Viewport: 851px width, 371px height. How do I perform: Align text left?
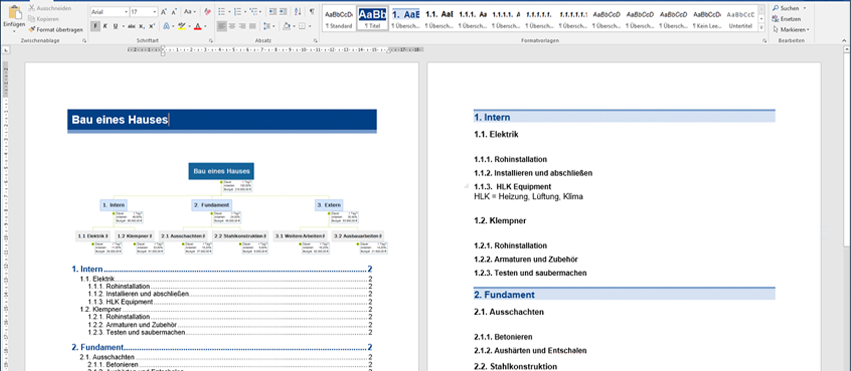click(221, 26)
